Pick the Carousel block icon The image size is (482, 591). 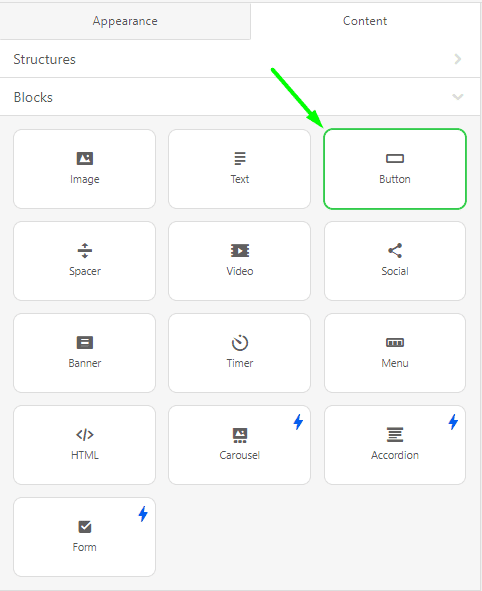pos(240,435)
